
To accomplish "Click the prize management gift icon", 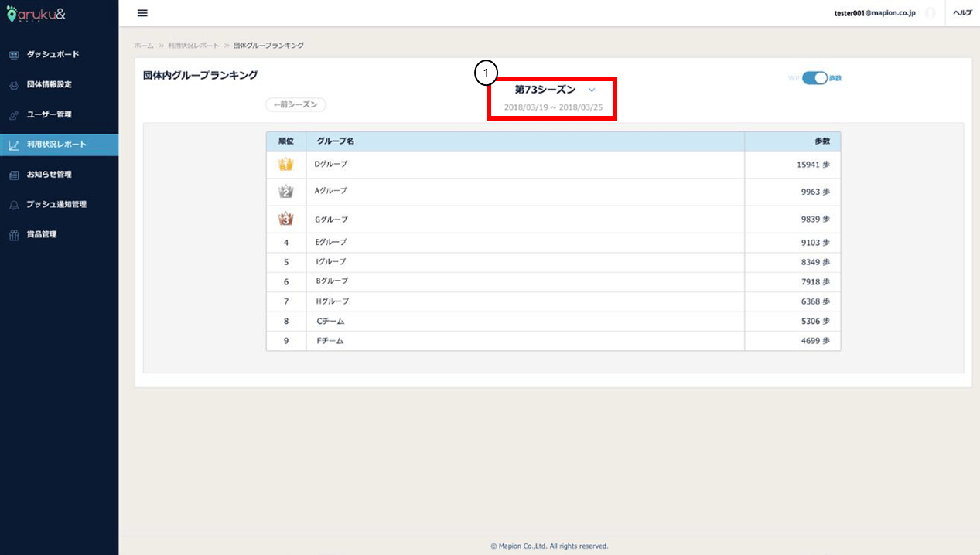I will pyautogui.click(x=13, y=235).
